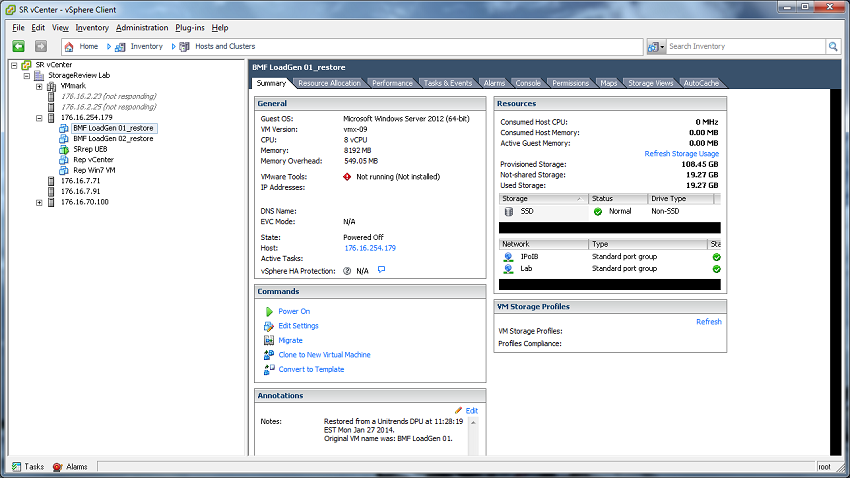Click host icon for 176.16.7.71
Screen dimensions: 850x478
tap(51, 181)
